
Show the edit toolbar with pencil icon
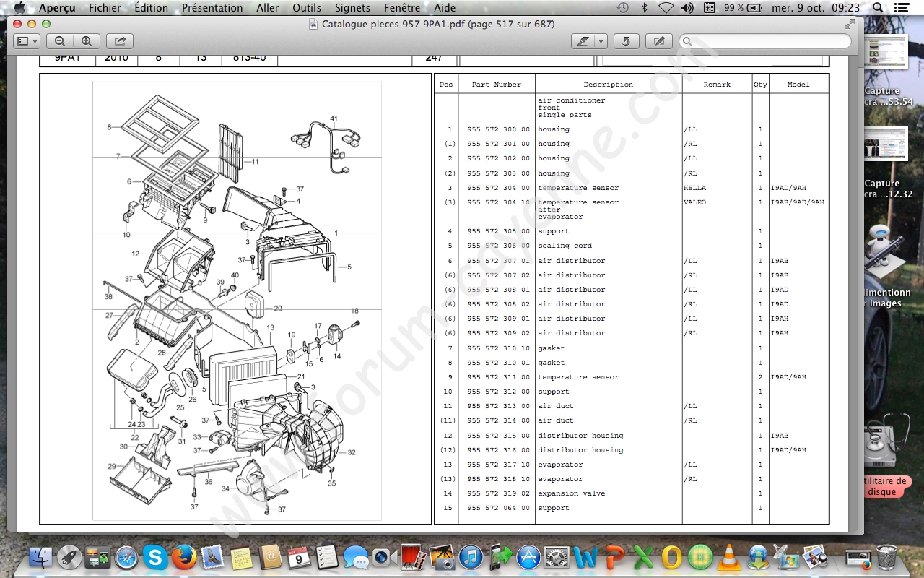[x=659, y=41]
